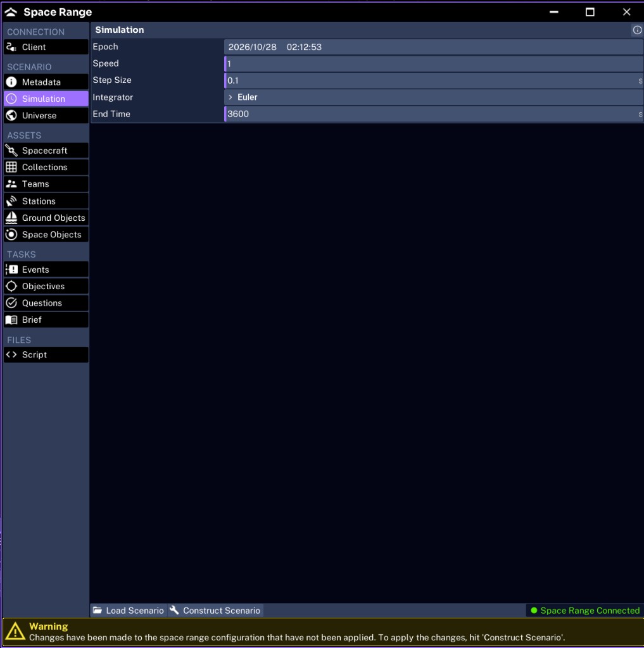
Task: Click the Questions checkmark icon
Action: (11, 303)
